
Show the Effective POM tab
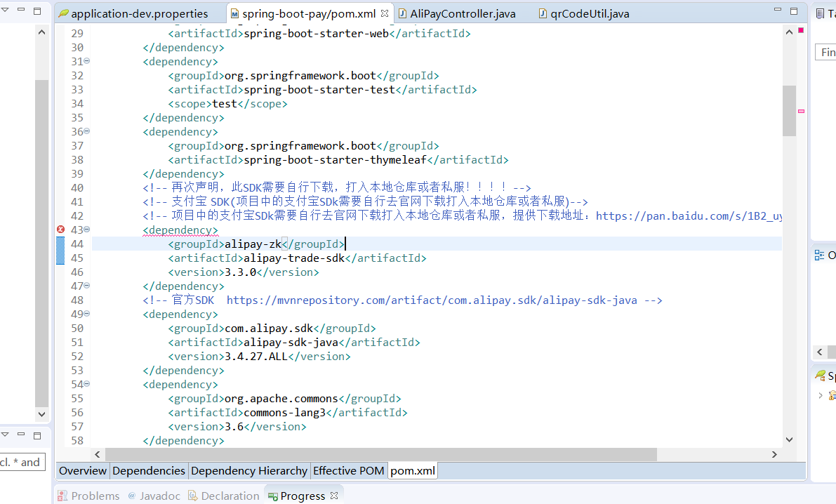pos(349,471)
